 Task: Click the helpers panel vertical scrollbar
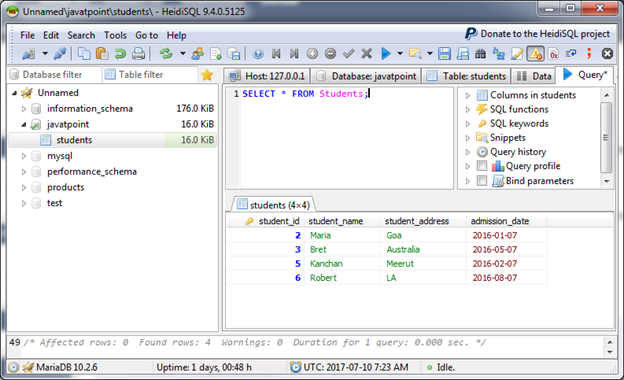click(606, 138)
